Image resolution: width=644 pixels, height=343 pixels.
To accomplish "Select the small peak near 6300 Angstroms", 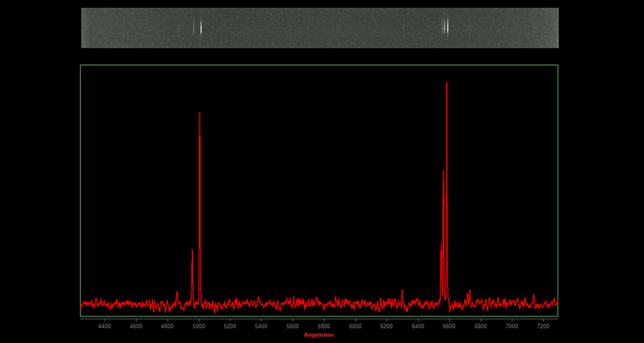I will point(402,292).
